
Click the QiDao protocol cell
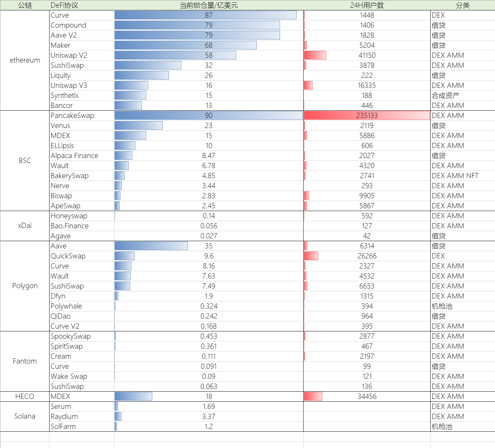tap(82, 316)
